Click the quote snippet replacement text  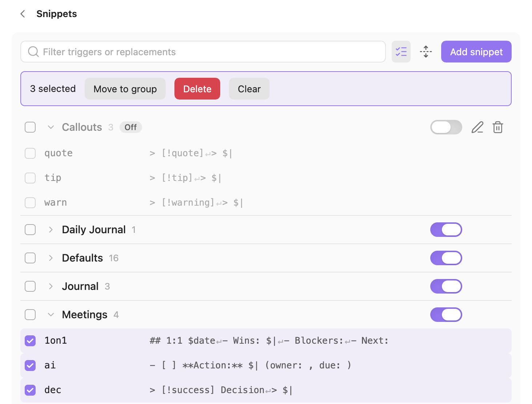pos(191,153)
